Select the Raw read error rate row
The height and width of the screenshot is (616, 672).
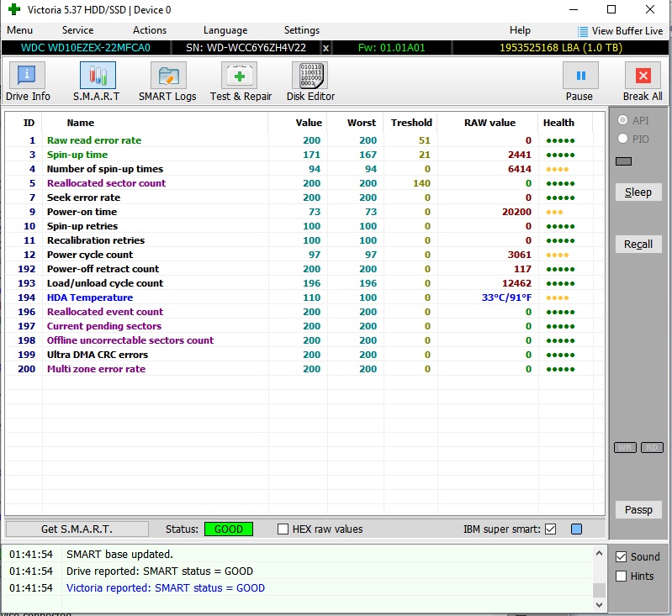[304, 140]
